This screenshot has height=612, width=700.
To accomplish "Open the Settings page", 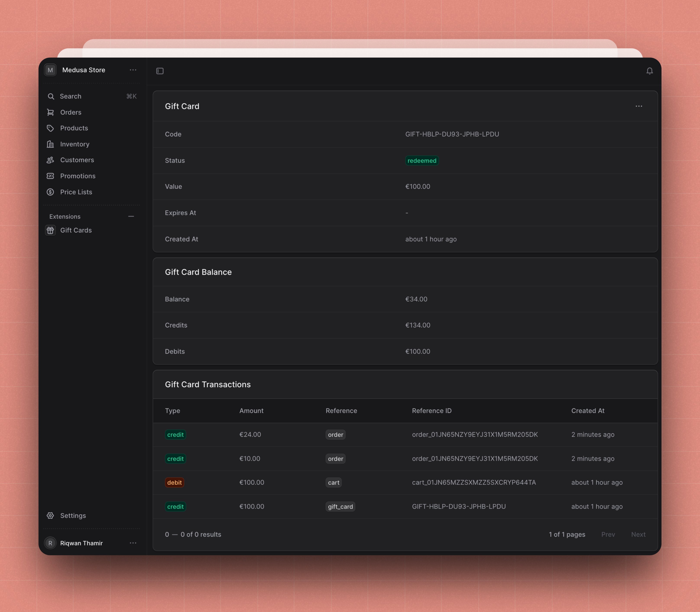I will pos(92,515).
